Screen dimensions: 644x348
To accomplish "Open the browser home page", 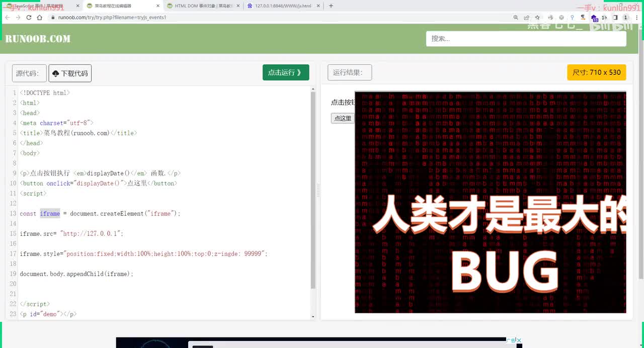I will point(40,17).
